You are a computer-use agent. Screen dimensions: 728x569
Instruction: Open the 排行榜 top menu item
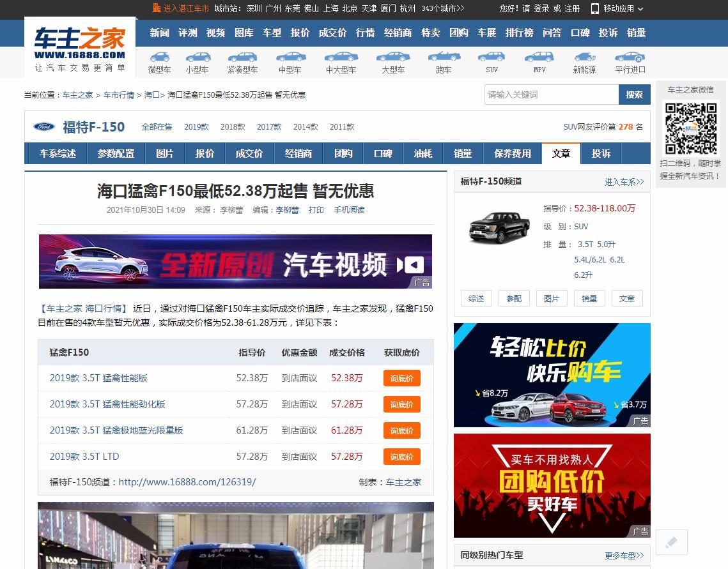[519, 33]
